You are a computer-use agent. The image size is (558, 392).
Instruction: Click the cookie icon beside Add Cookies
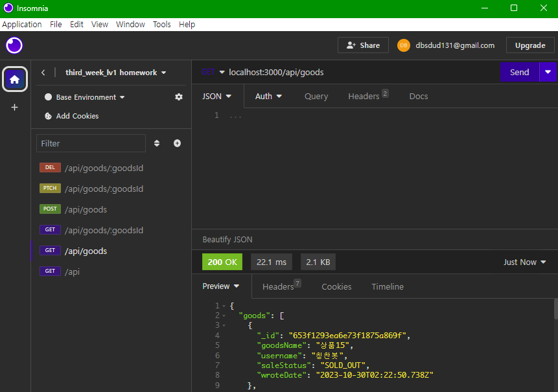[48, 116]
